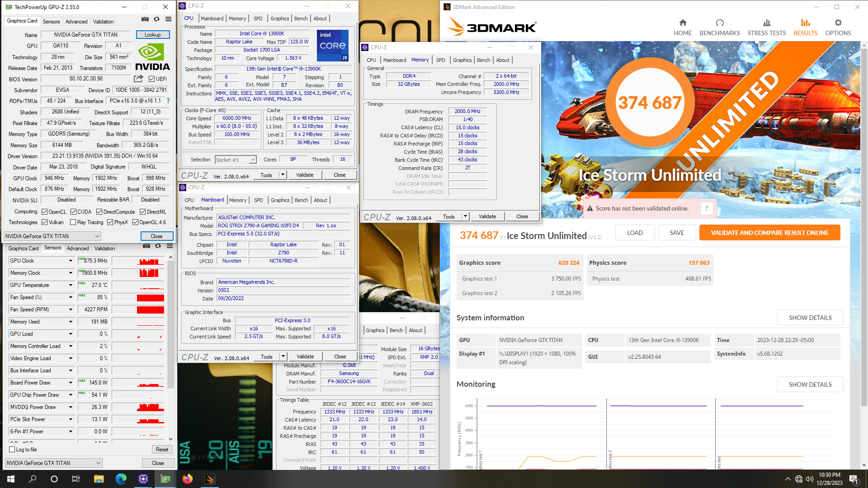The height and width of the screenshot is (488, 868).
Task: Click question mark beside validation warning
Action: point(707,208)
